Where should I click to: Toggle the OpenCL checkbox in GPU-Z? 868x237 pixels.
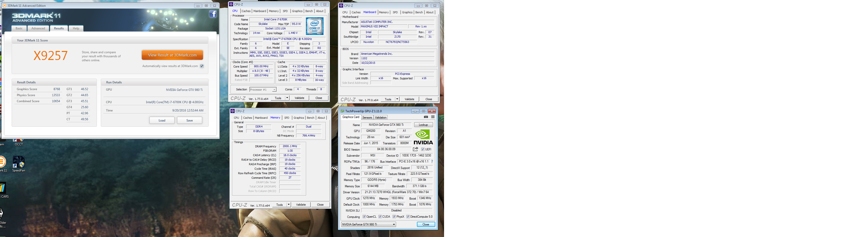click(364, 217)
